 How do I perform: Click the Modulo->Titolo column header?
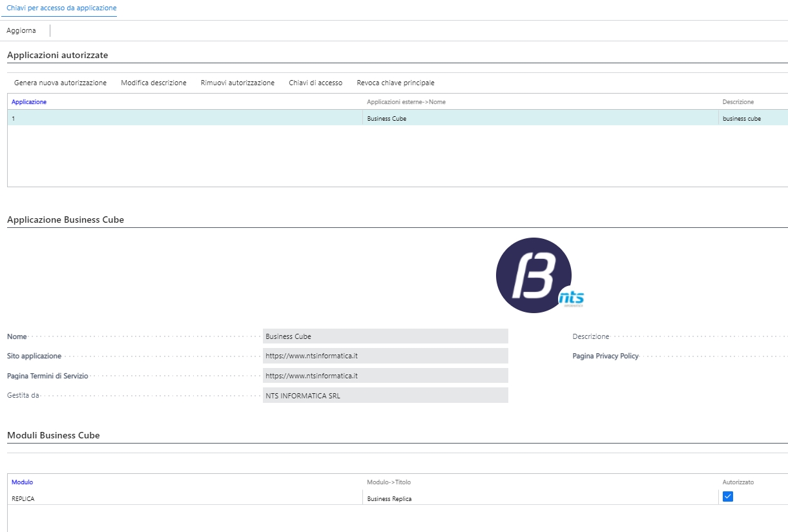[389, 482]
